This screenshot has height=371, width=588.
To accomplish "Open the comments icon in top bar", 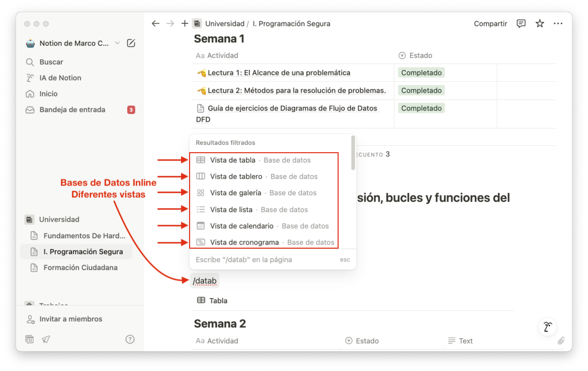I will point(521,23).
